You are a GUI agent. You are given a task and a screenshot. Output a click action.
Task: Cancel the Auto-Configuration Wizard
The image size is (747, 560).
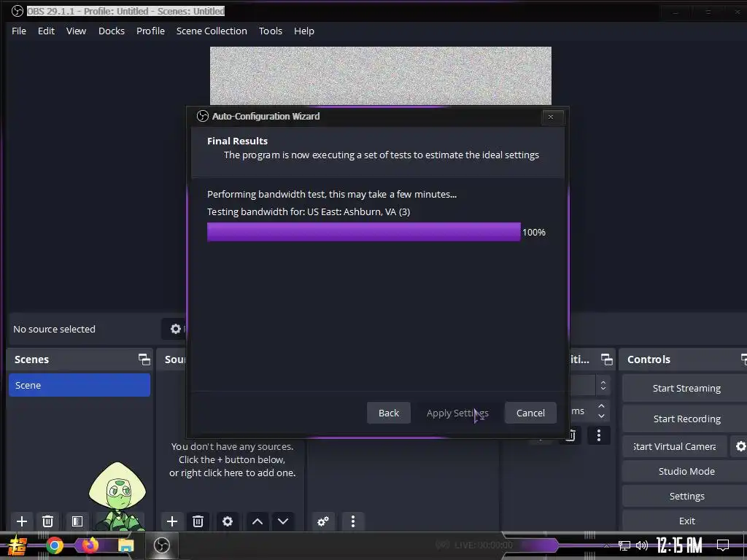(530, 413)
